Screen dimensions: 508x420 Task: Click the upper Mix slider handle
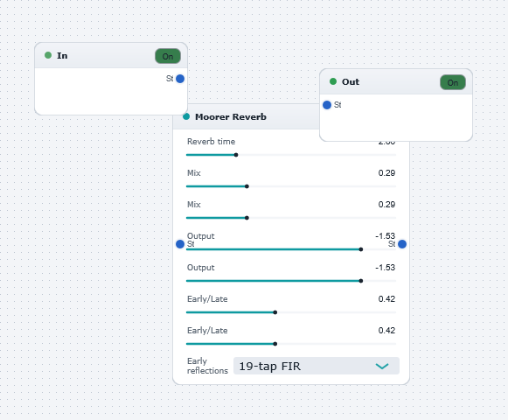tap(247, 186)
